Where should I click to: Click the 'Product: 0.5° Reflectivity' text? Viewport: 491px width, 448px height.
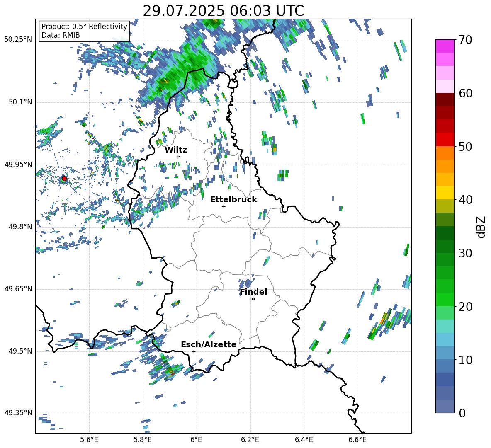click(84, 26)
